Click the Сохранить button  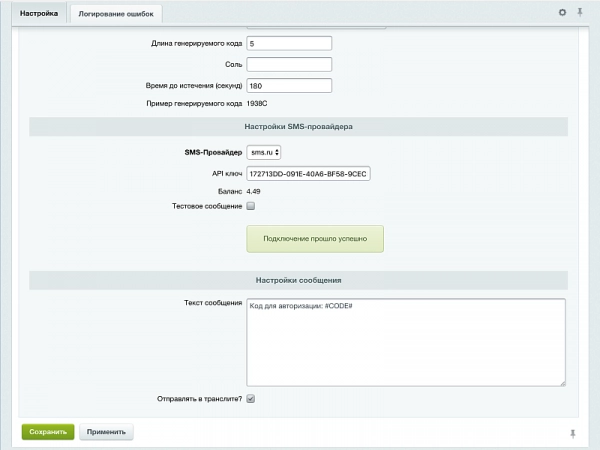pyautogui.click(x=48, y=432)
